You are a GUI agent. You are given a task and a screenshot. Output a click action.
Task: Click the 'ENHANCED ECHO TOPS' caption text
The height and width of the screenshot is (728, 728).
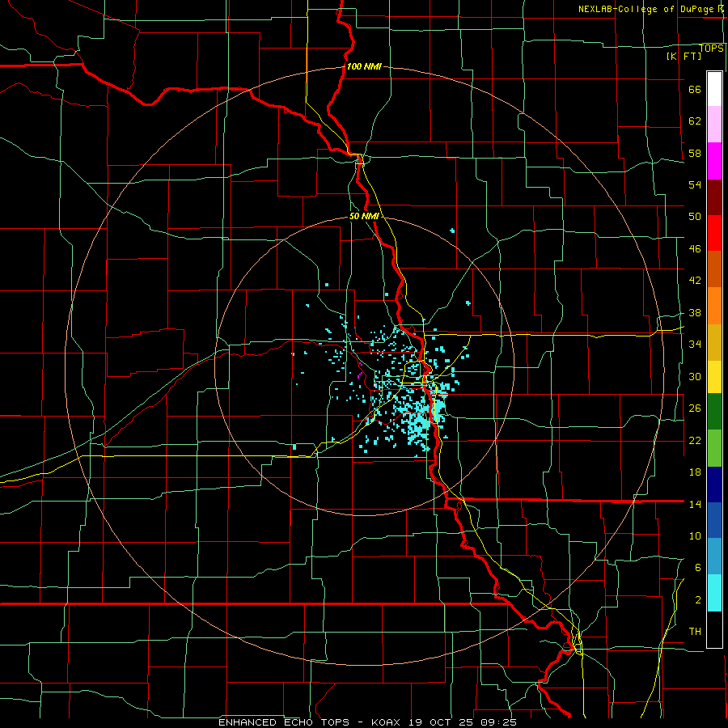[x=284, y=722]
